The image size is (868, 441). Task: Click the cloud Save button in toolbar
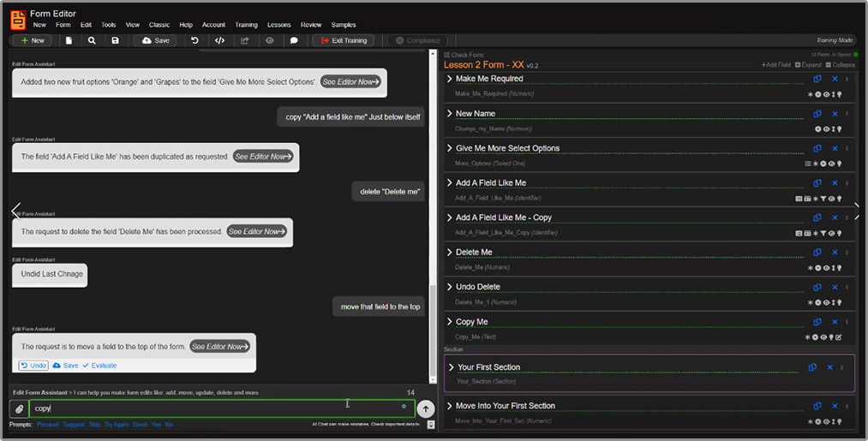(156, 40)
